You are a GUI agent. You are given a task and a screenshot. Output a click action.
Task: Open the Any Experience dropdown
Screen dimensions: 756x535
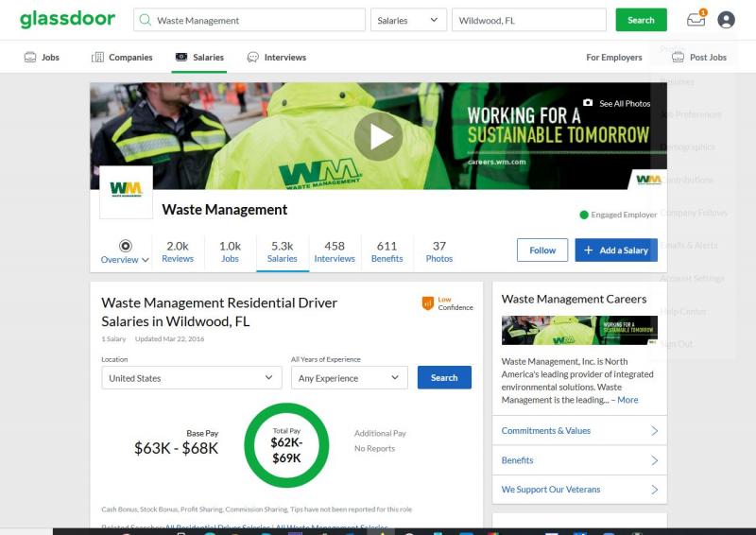(x=349, y=378)
